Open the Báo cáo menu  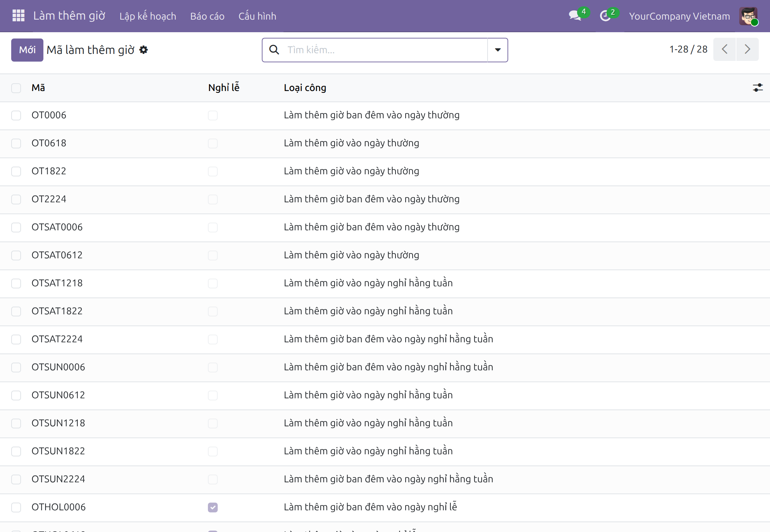tap(207, 16)
